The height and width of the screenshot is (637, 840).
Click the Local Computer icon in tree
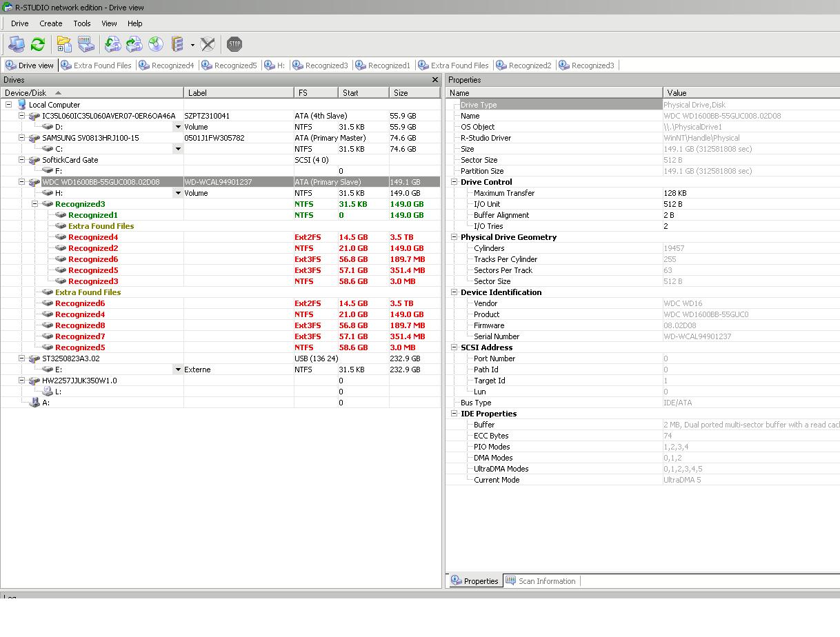coord(21,105)
